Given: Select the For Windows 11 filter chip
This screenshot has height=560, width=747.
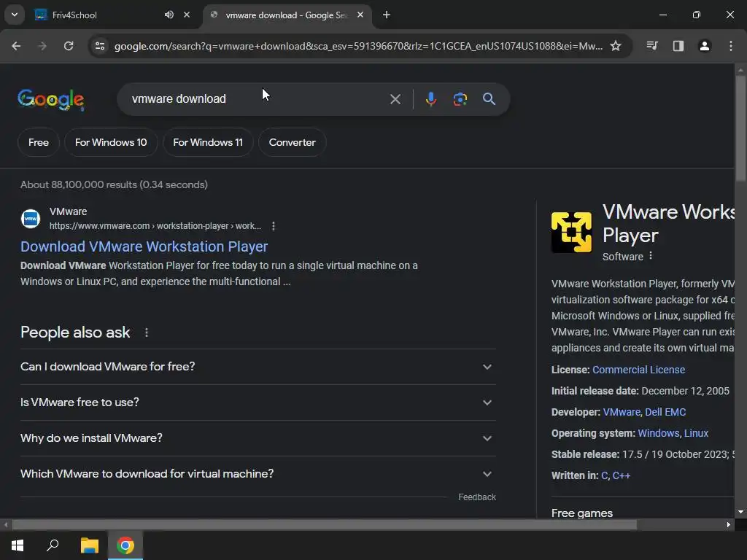Looking at the screenshot, I should [x=208, y=142].
